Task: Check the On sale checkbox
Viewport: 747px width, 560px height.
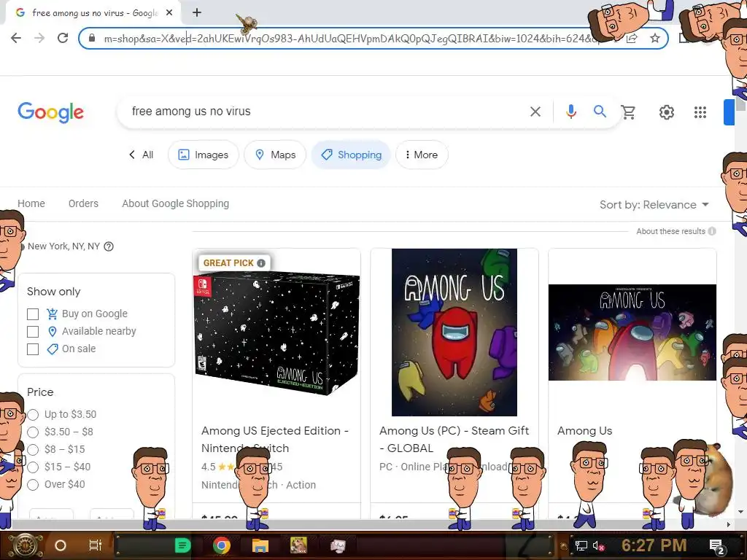Action: (33, 349)
